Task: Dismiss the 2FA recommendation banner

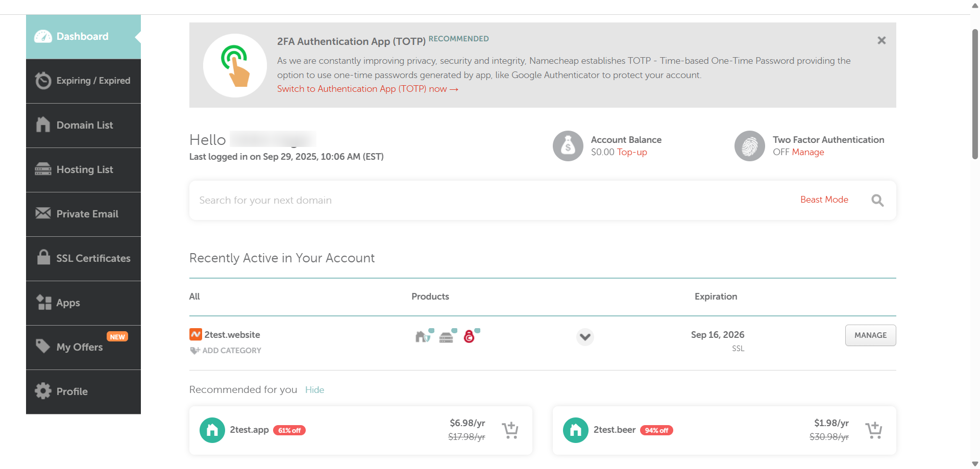Action: tap(881, 40)
